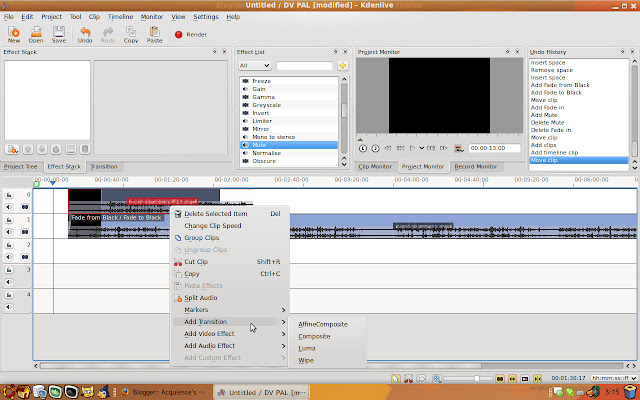Click the Project Monitor timecode field
640x400 pixels.
point(494,148)
